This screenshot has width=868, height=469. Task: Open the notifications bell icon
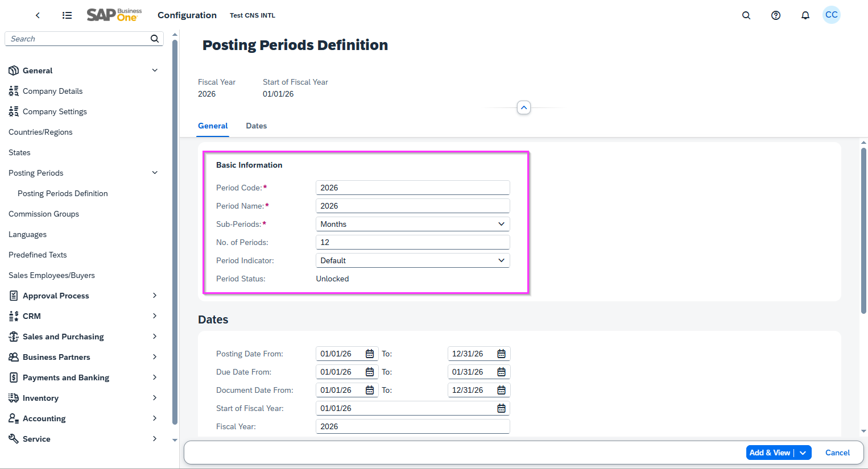(805, 15)
